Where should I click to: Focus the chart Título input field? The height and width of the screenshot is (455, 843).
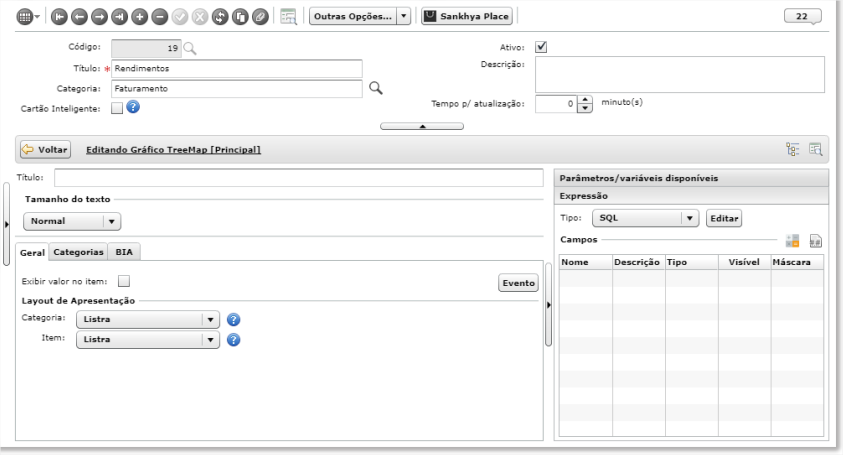[x=299, y=177]
